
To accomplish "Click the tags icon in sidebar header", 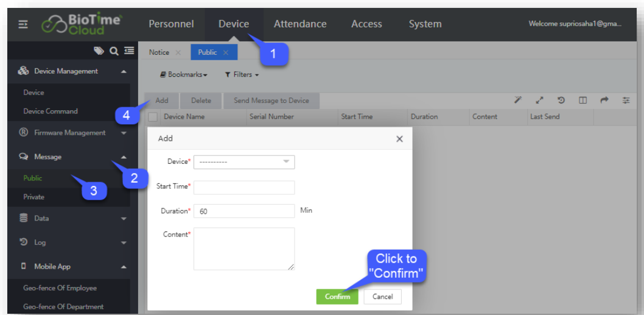I will 99,51.
